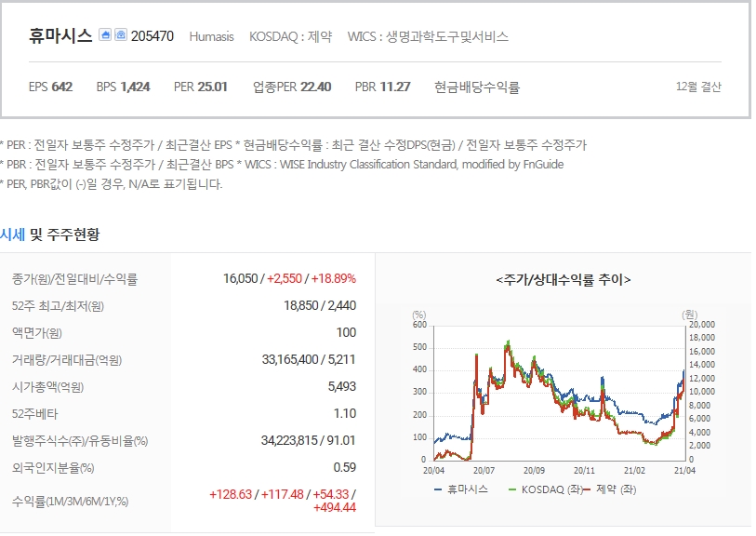756x536 pixels.
Task: Click the 액면가(원) row label
Action: click(37, 333)
